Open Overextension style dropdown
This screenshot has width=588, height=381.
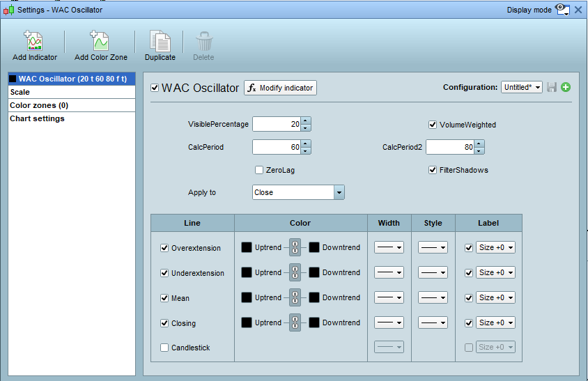click(x=433, y=247)
